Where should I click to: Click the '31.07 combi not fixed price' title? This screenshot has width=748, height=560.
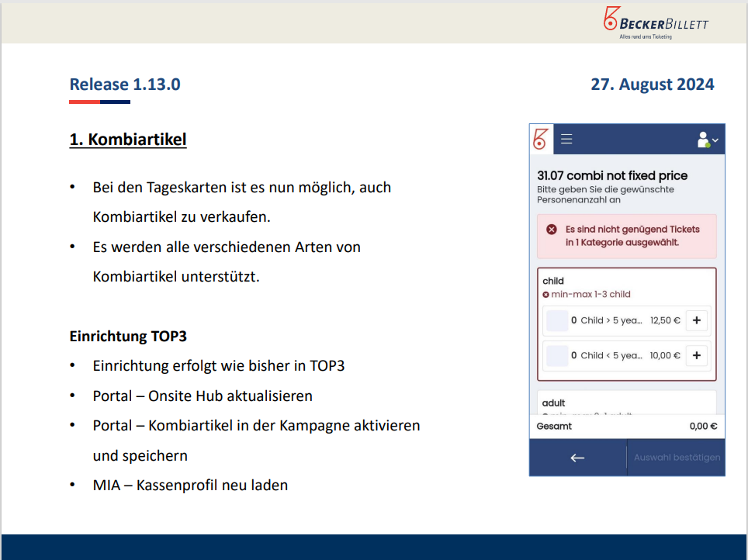click(x=612, y=175)
